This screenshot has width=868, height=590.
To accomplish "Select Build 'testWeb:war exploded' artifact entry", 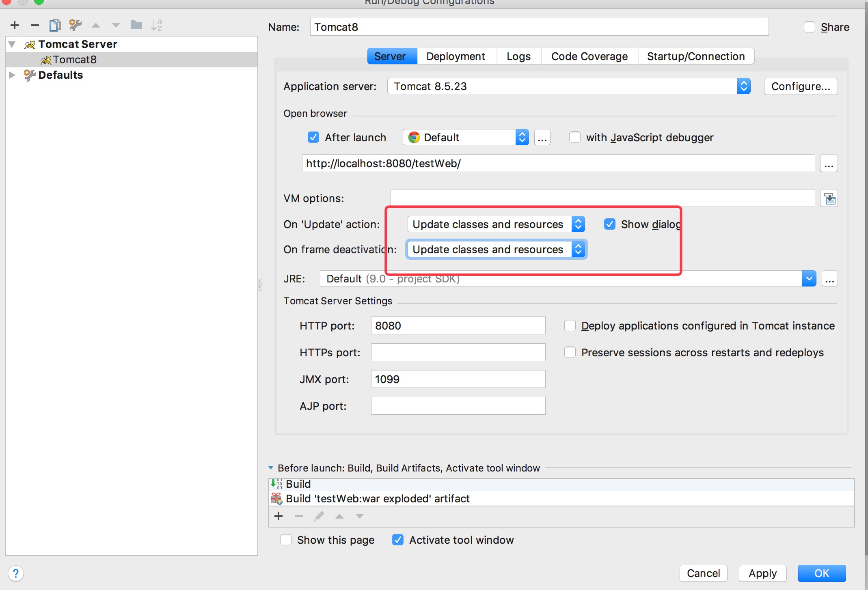I will [561, 498].
